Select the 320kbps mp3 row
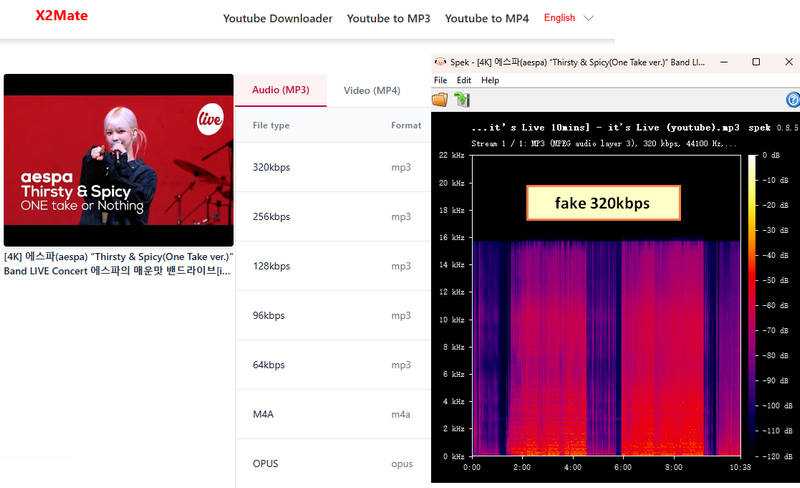Image resolution: width=800 pixels, height=488 pixels. coord(333,167)
